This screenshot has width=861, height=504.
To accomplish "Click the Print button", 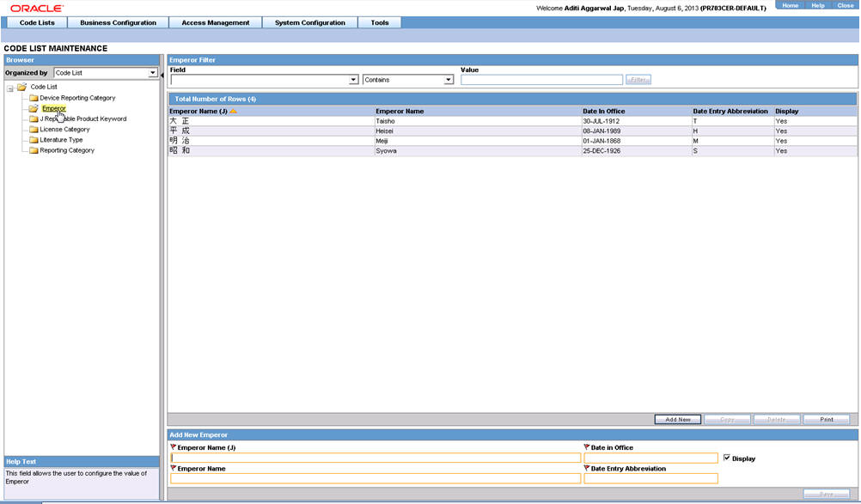I will 827,420.
